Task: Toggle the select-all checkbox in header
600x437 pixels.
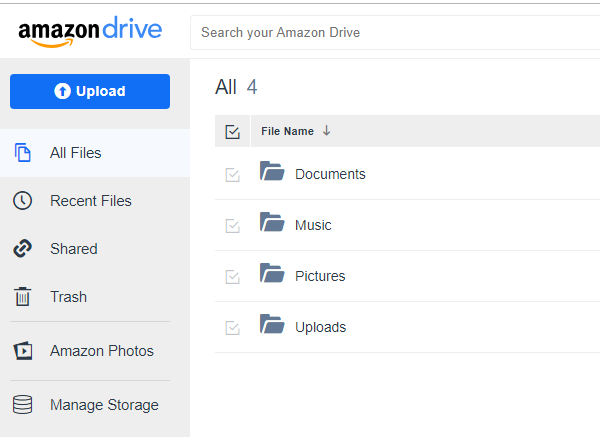Action: click(x=233, y=131)
